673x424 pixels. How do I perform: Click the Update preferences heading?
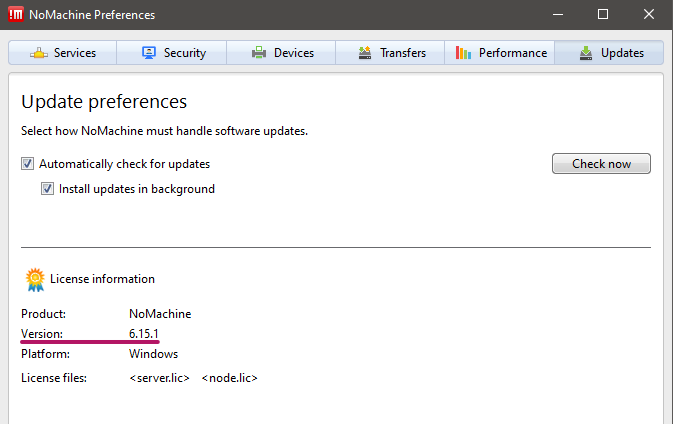pos(104,102)
